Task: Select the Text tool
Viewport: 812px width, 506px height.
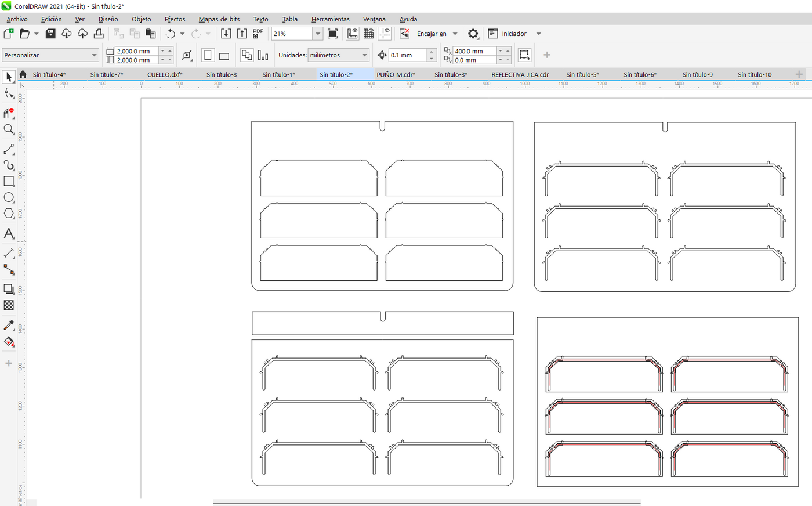Action: [x=9, y=233]
